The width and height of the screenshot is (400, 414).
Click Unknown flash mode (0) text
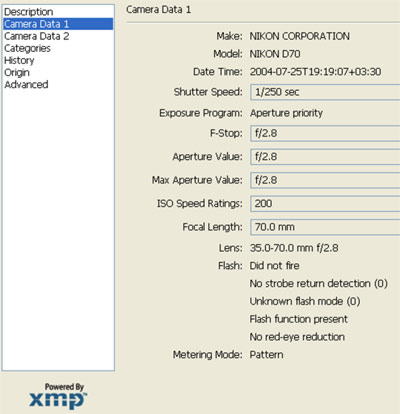[x=305, y=301]
